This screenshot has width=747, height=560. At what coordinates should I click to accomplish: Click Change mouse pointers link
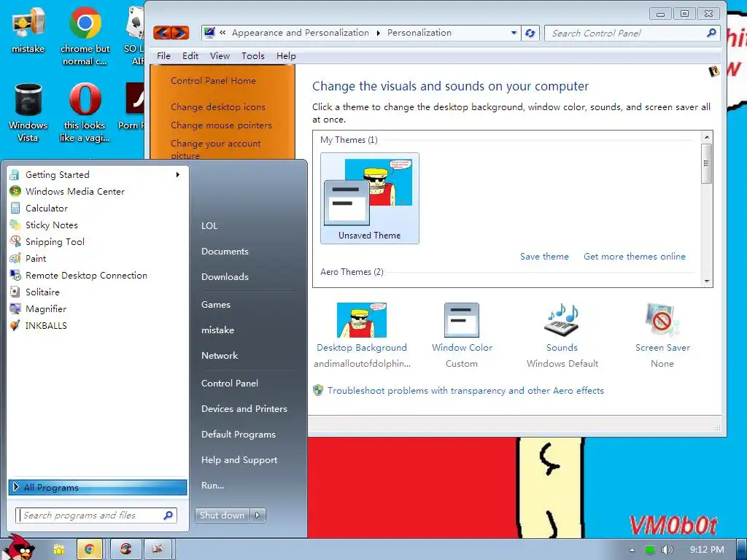pyautogui.click(x=221, y=125)
